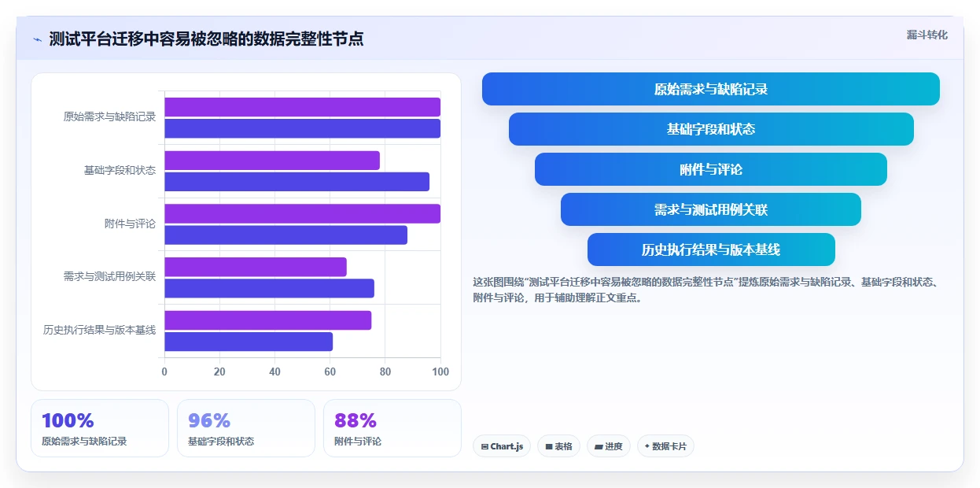Click chart axis label 基础字段和状态
Image resolution: width=980 pixels, height=488 pixels.
[x=120, y=170]
